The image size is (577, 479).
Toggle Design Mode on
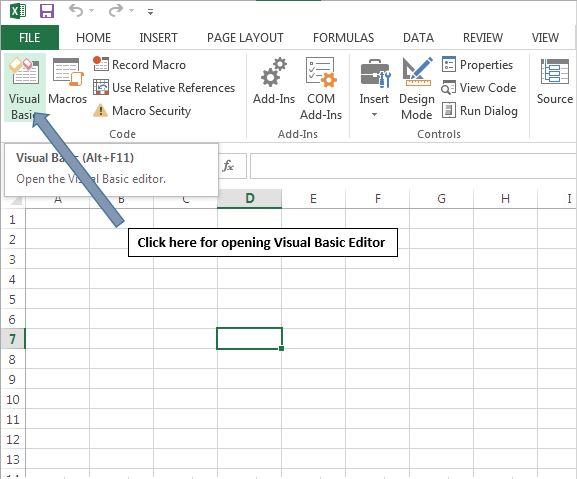pyautogui.click(x=417, y=89)
